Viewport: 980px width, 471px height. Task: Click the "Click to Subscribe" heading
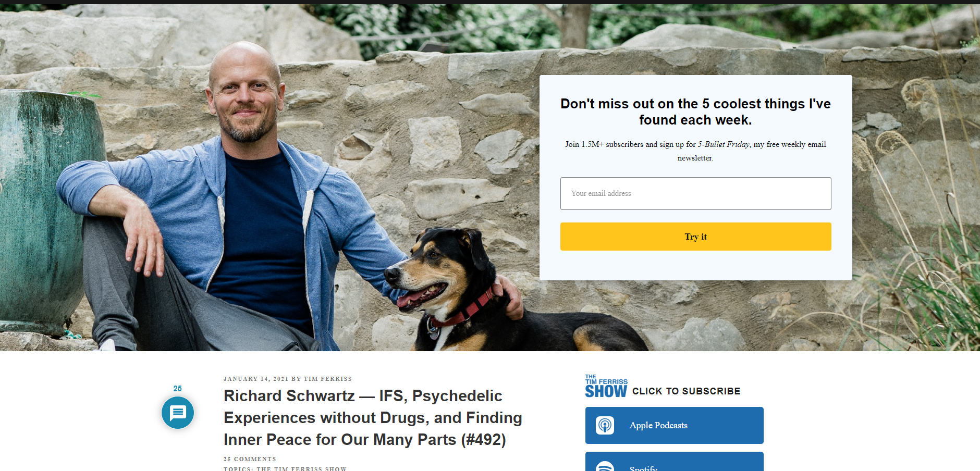coord(686,391)
